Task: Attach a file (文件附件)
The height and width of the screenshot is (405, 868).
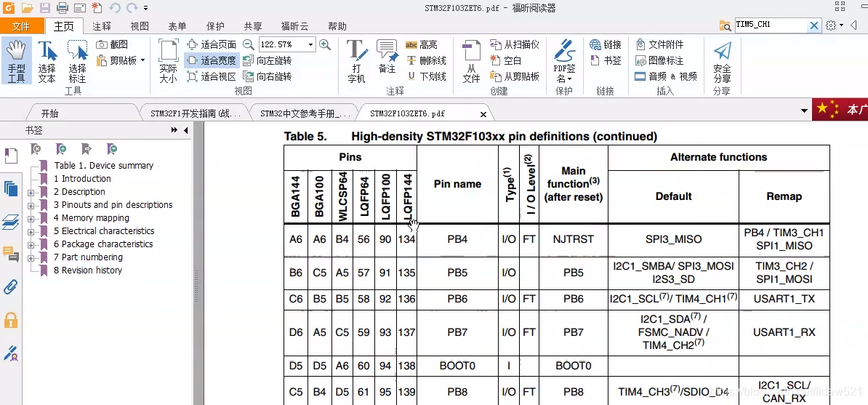Action: tap(660, 44)
